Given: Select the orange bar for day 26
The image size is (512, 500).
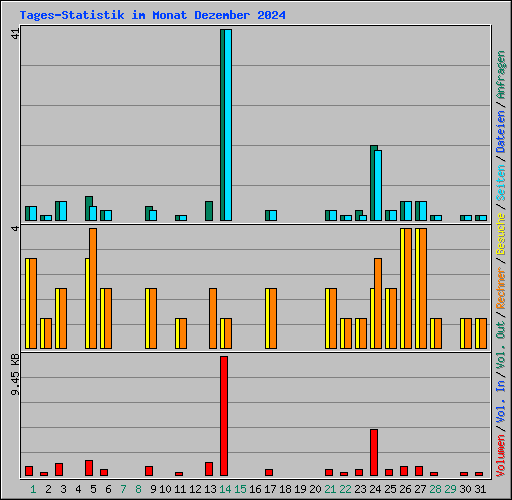Looking at the screenshot, I should (x=408, y=289).
